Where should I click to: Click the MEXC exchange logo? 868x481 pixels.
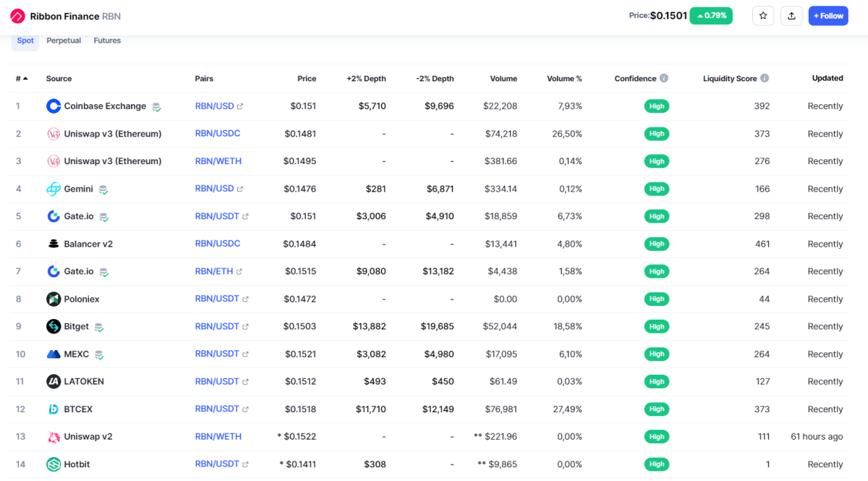coord(54,354)
